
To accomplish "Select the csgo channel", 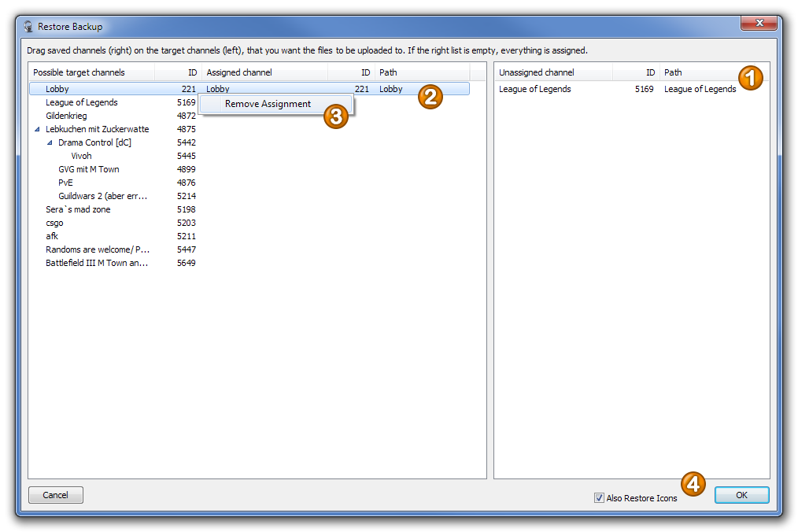I will point(54,223).
